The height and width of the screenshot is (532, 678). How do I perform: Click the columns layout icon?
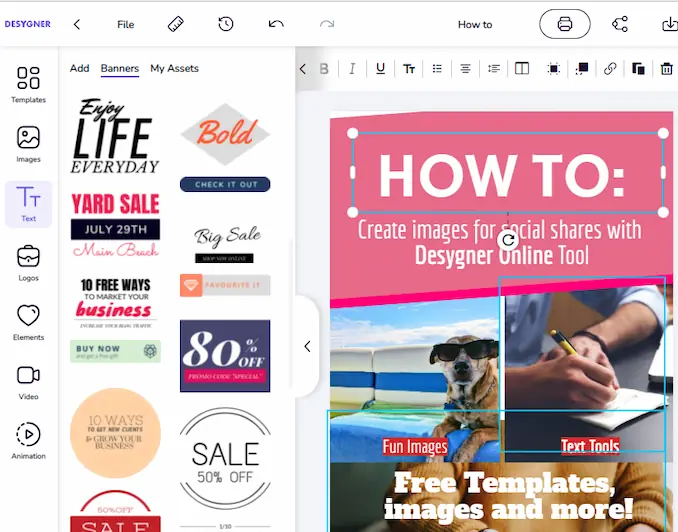click(522, 69)
